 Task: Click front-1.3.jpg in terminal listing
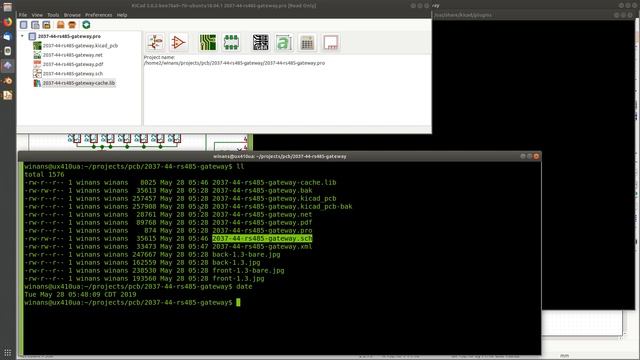coord(238,279)
